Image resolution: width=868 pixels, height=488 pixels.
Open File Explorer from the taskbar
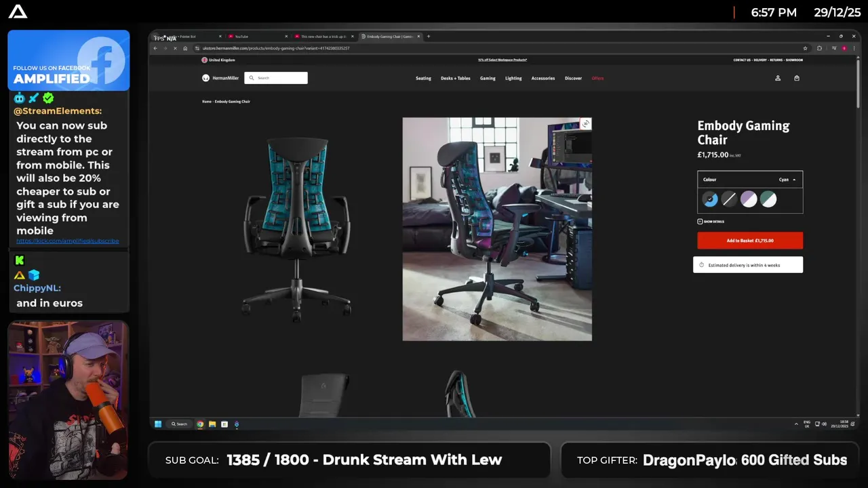(x=212, y=424)
